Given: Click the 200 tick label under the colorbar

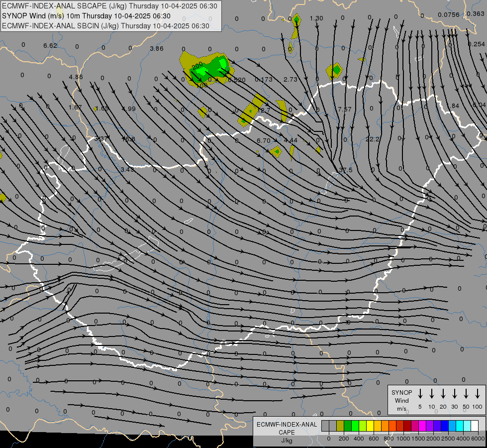Looking at the screenshot, I should coord(344,439).
